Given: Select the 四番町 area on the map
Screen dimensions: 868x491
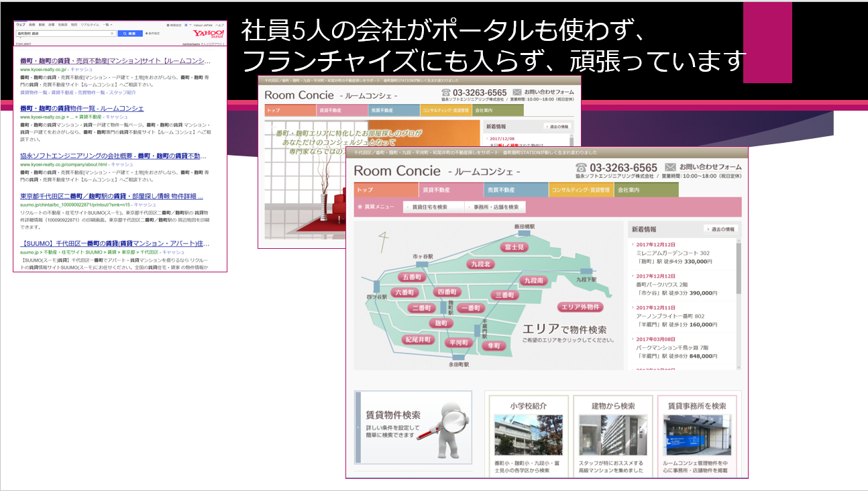Looking at the screenshot, I should pyautogui.click(x=446, y=292).
